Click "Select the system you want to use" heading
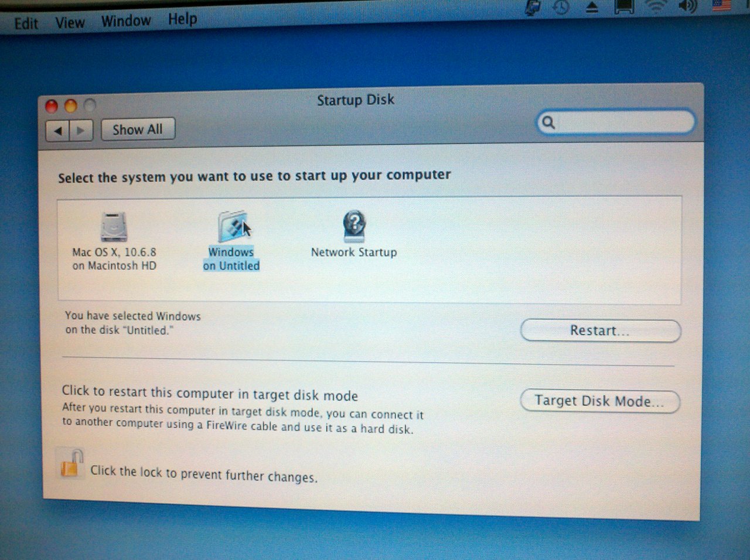 click(254, 176)
